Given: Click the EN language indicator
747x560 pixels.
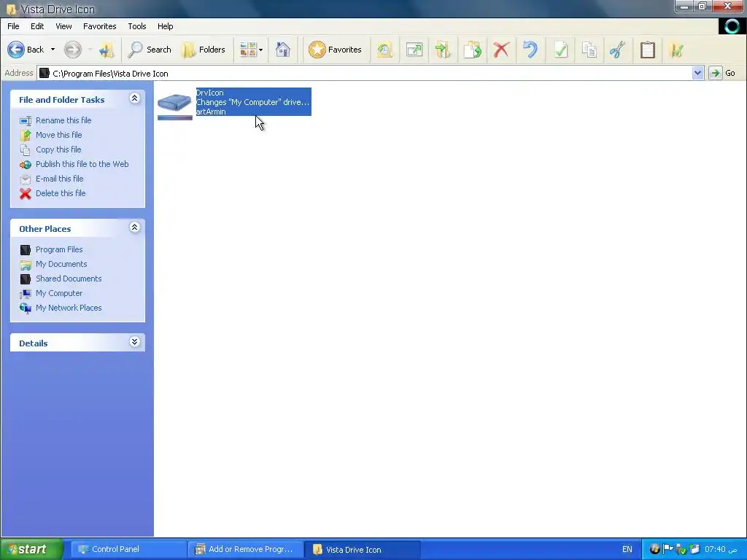Looking at the screenshot, I should pyautogui.click(x=627, y=550).
